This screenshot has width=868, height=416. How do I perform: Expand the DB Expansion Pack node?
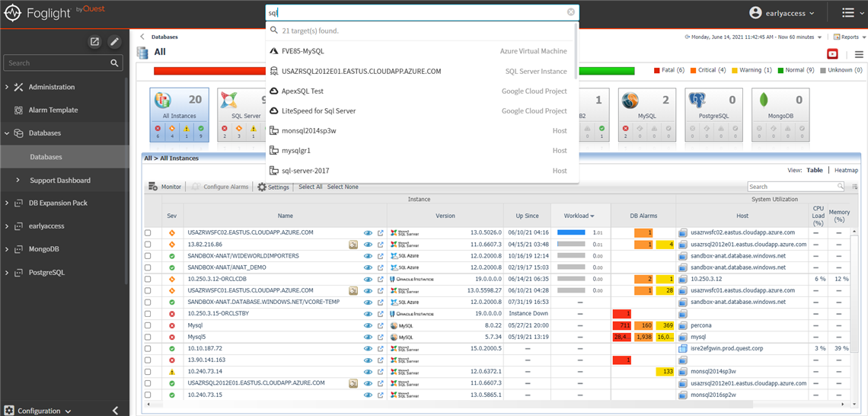point(7,203)
